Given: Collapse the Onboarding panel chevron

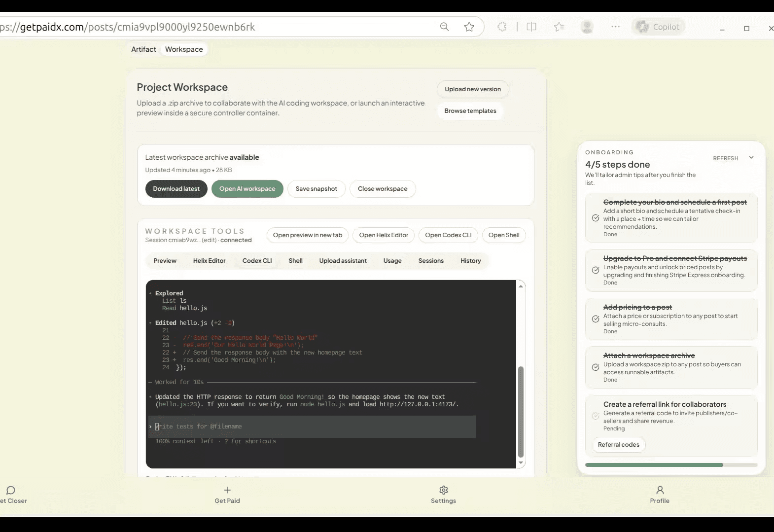Looking at the screenshot, I should point(751,158).
